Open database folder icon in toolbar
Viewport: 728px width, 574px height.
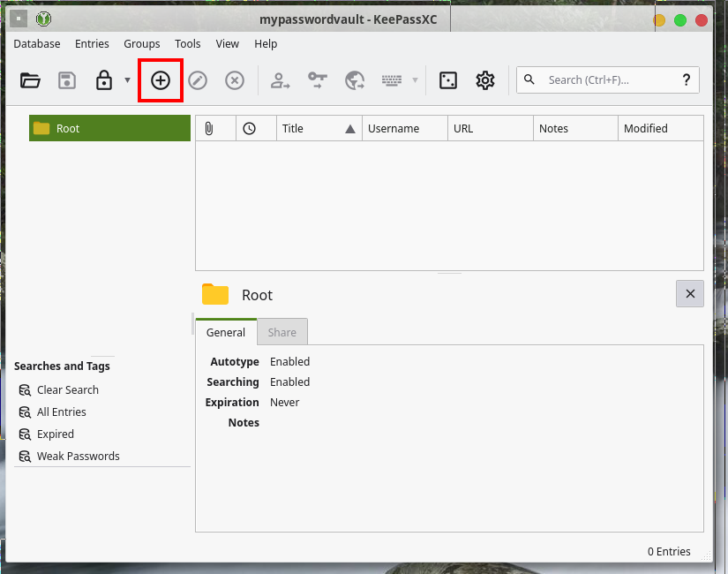coord(30,80)
